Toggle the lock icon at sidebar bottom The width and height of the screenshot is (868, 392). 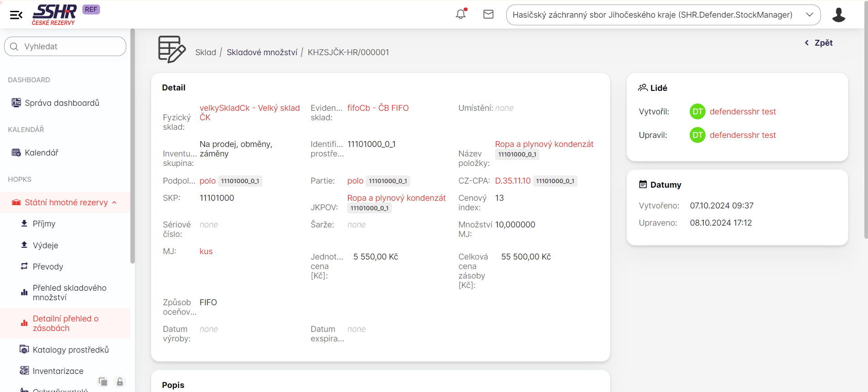click(120, 382)
